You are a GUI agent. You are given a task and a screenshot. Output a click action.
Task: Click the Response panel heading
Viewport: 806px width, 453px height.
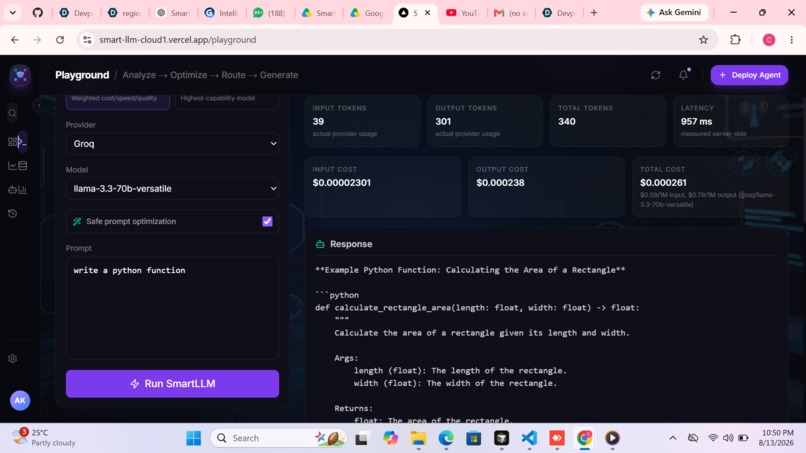click(x=351, y=244)
